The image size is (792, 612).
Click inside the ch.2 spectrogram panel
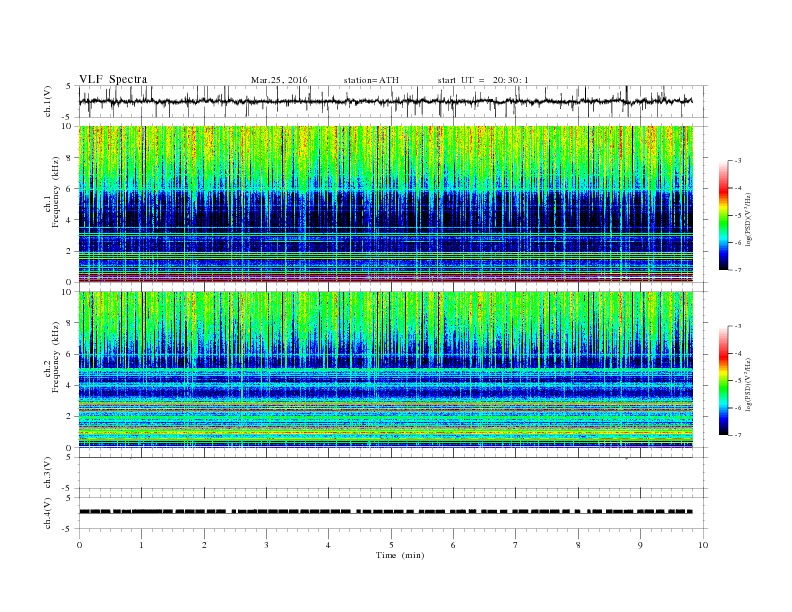[x=385, y=370]
